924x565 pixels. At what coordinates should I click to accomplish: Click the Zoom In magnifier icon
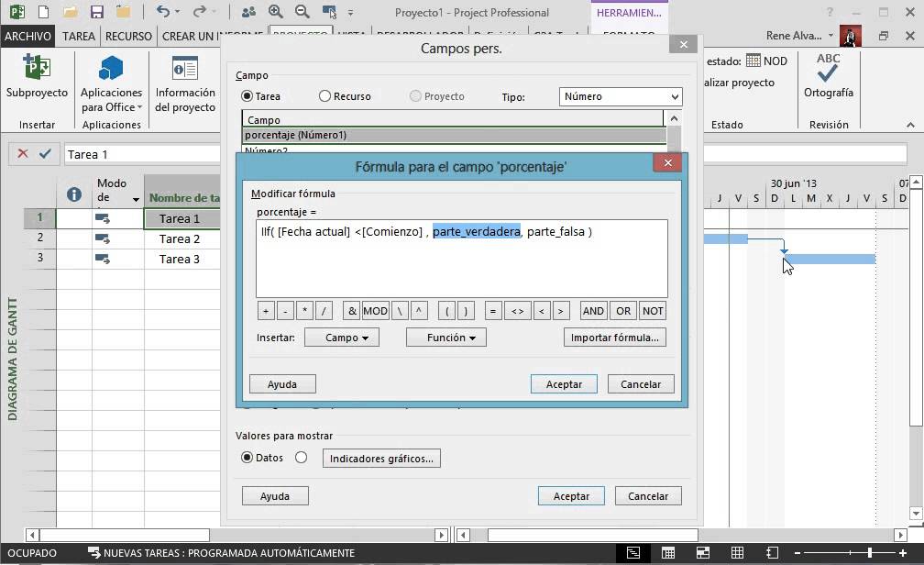275,12
